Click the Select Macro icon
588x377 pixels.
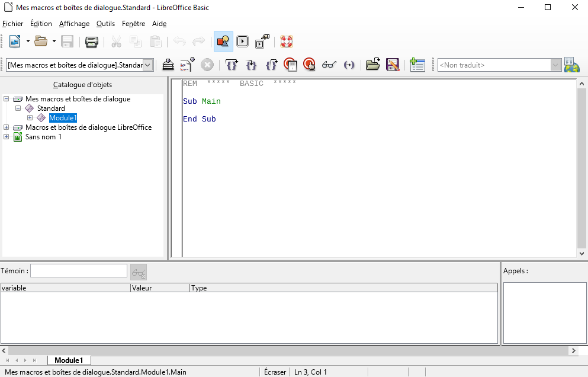[242, 41]
